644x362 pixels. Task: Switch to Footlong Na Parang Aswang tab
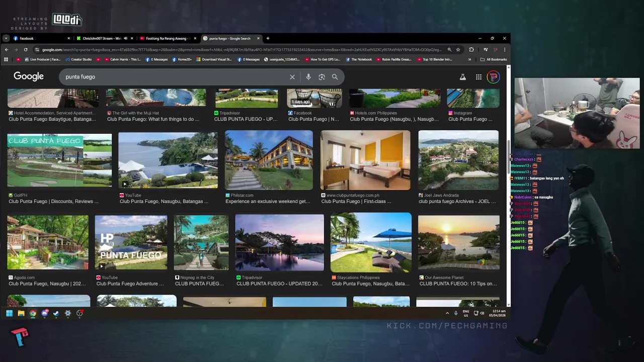click(168, 38)
